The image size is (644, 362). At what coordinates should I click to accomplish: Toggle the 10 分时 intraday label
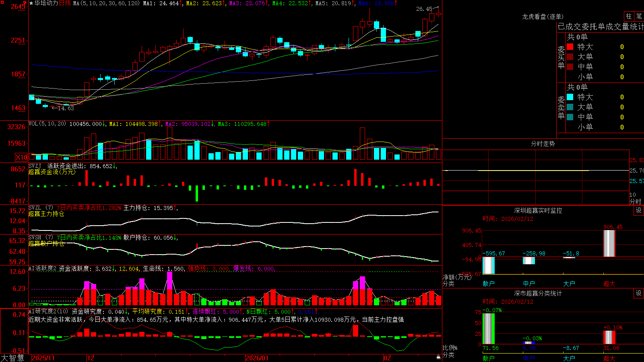(x=636, y=198)
